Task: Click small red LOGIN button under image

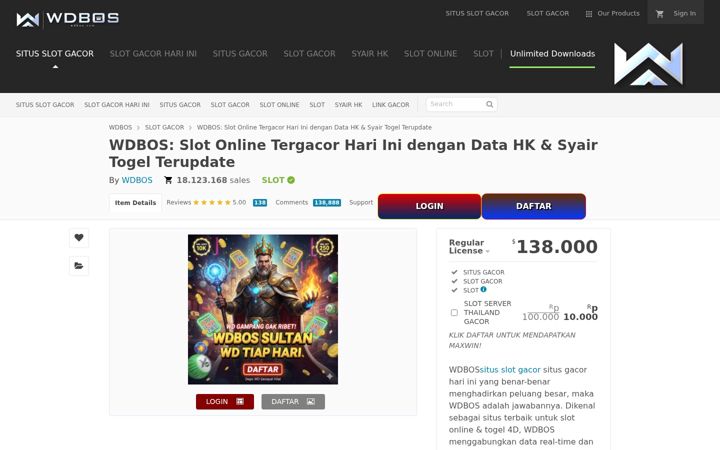Action: pos(225,401)
